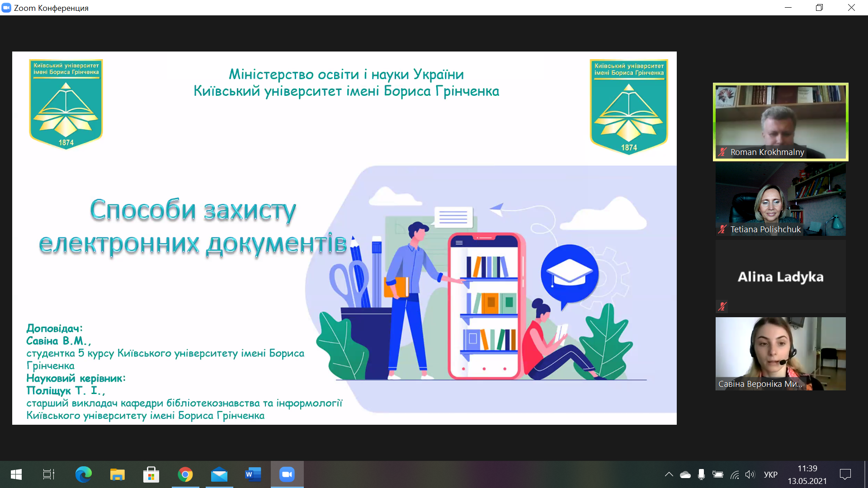Minimize the Zoom conference window
This screenshot has height=488, width=868.
pyautogui.click(x=788, y=8)
